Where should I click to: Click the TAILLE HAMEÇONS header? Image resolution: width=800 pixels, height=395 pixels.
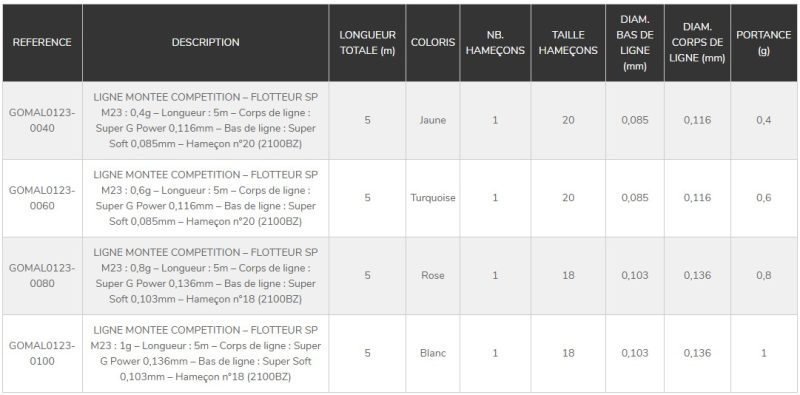(x=568, y=42)
